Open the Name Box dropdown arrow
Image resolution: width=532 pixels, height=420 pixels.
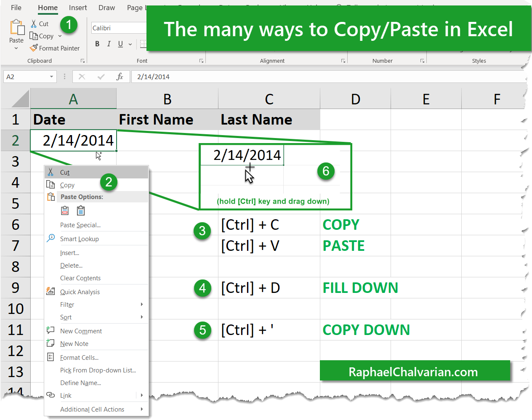tap(51, 77)
